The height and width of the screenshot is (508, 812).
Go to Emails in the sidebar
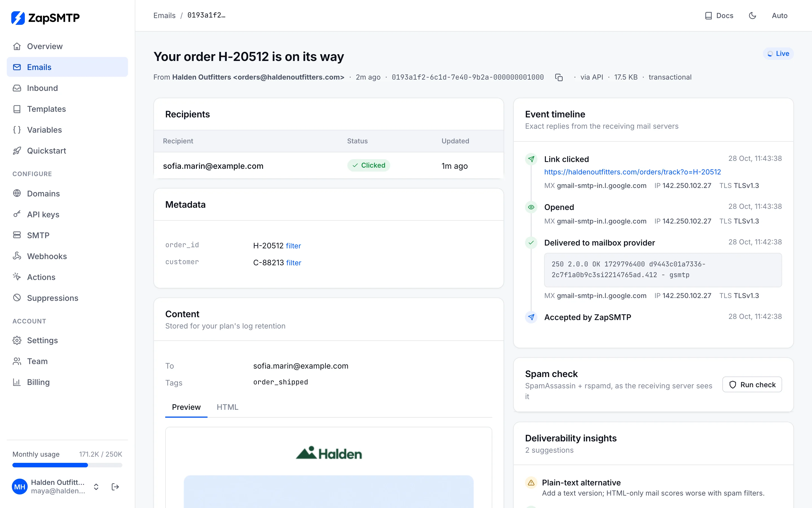67,67
